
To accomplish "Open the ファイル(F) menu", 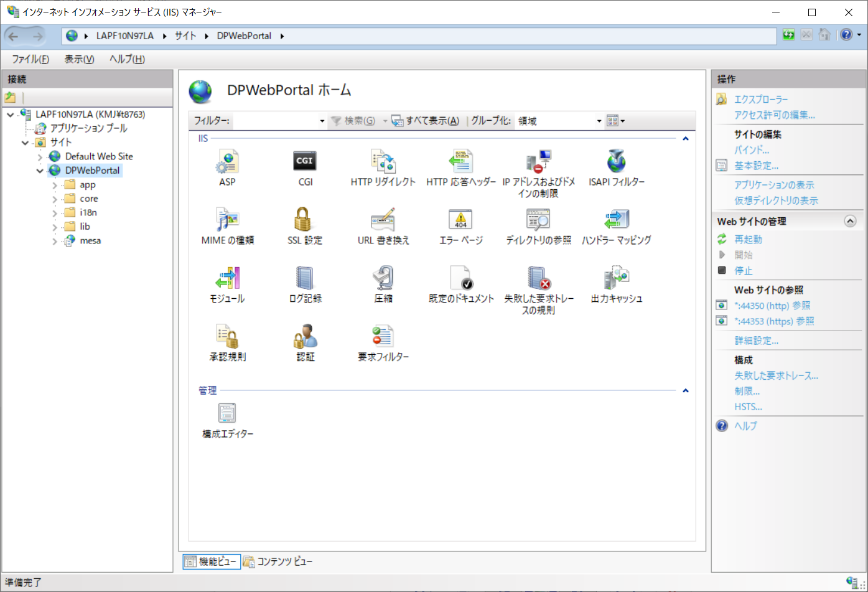I will tap(30, 59).
